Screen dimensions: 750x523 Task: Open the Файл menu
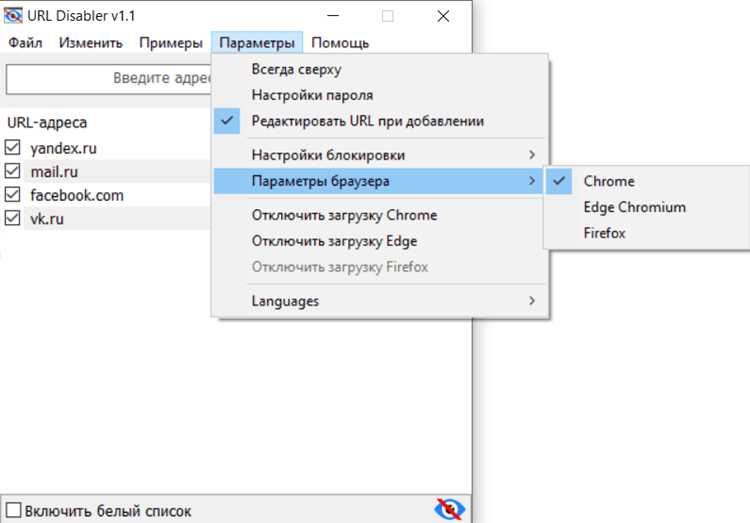[25, 43]
